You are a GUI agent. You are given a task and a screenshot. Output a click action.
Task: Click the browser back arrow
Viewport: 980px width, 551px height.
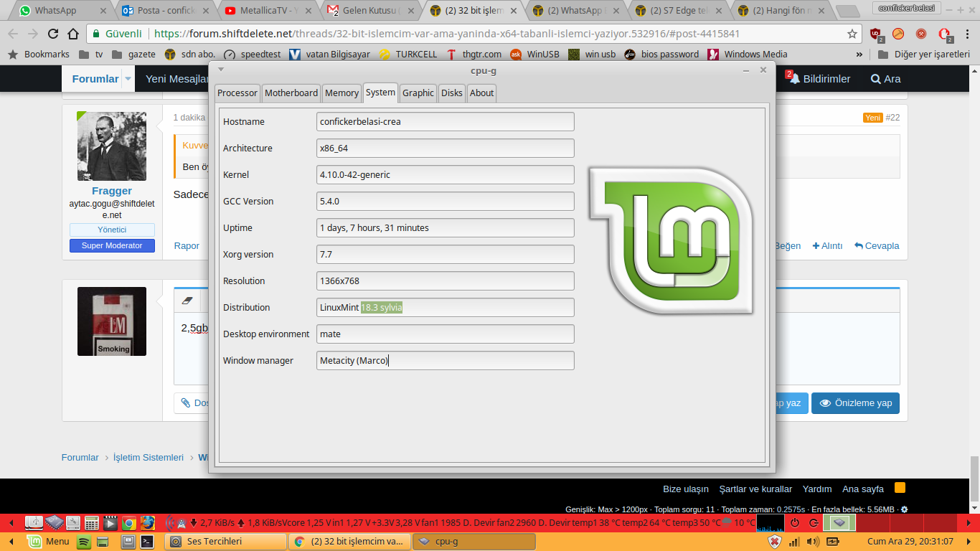tap(13, 34)
